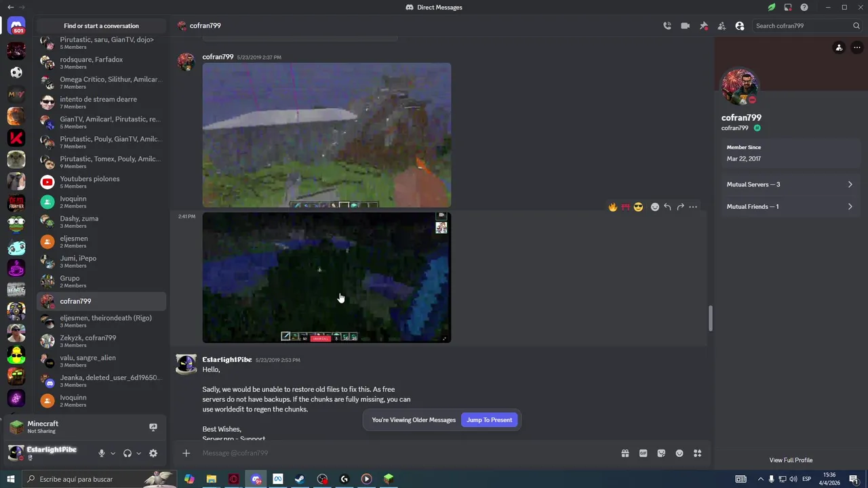Open the soccer ball server
Screen dimensions: 868x488
pos(16,73)
